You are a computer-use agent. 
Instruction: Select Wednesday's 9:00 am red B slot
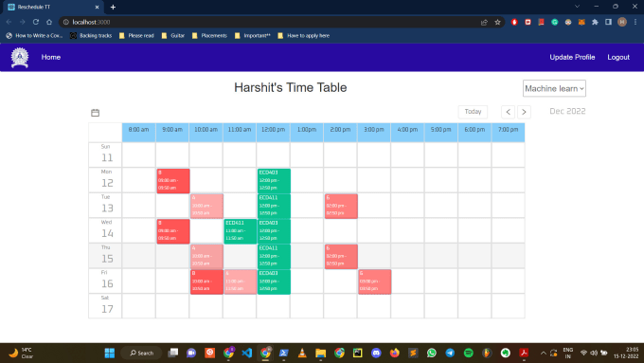pyautogui.click(x=173, y=231)
